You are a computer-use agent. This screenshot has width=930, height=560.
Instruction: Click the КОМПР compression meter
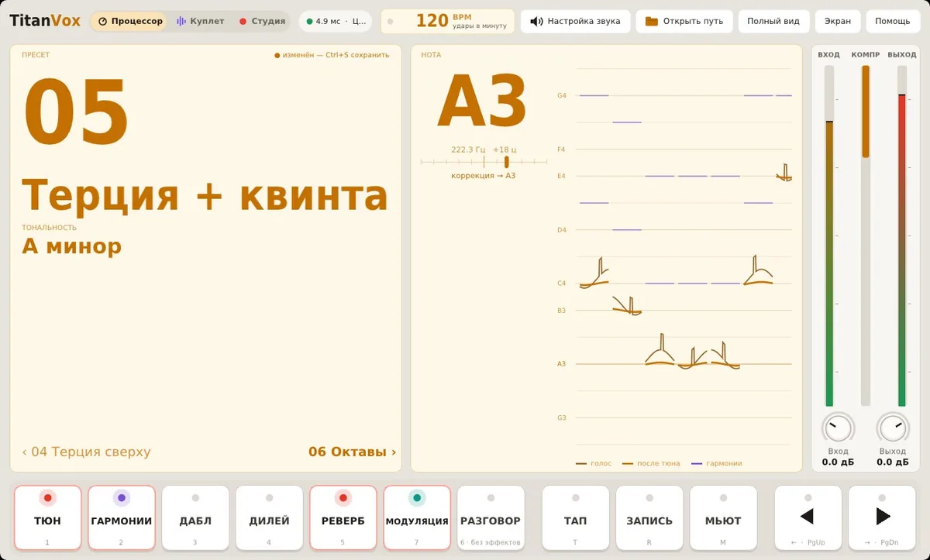coord(866,235)
